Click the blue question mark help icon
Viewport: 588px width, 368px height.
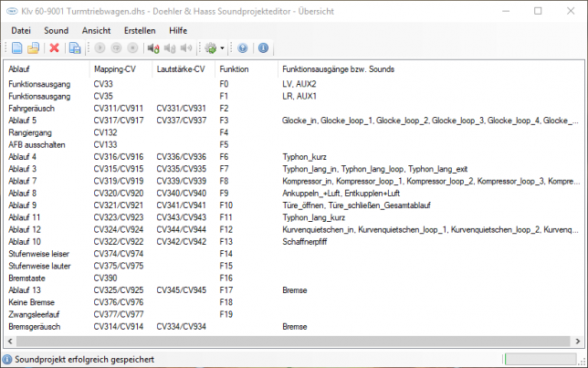click(x=243, y=48)
